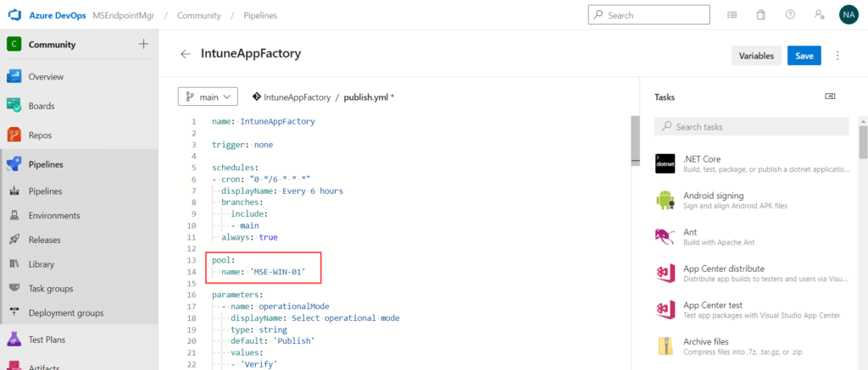
Task: Click the Pipelines breadcrumb link
Action: 260,15
